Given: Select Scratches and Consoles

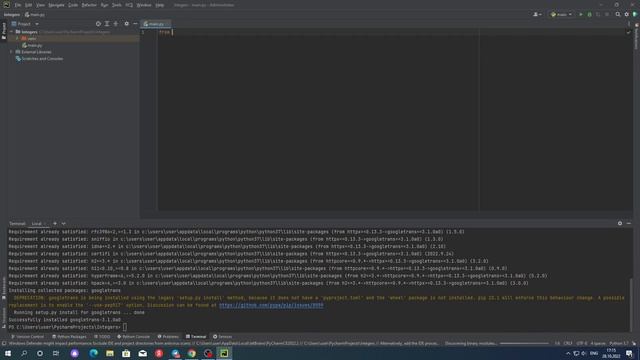Looking at the screenshot, I should point(39,59).
